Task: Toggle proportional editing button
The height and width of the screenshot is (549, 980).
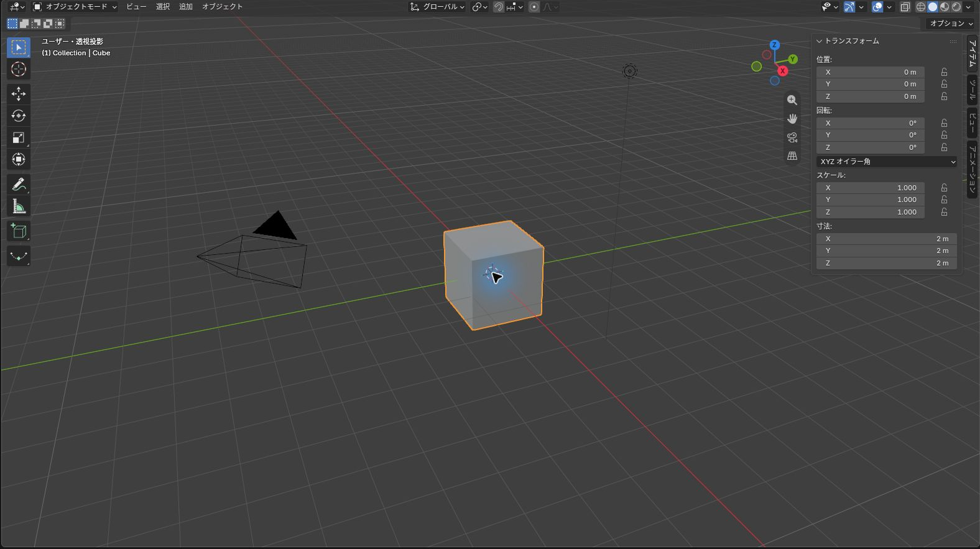Action: click(x=534, y=7)
